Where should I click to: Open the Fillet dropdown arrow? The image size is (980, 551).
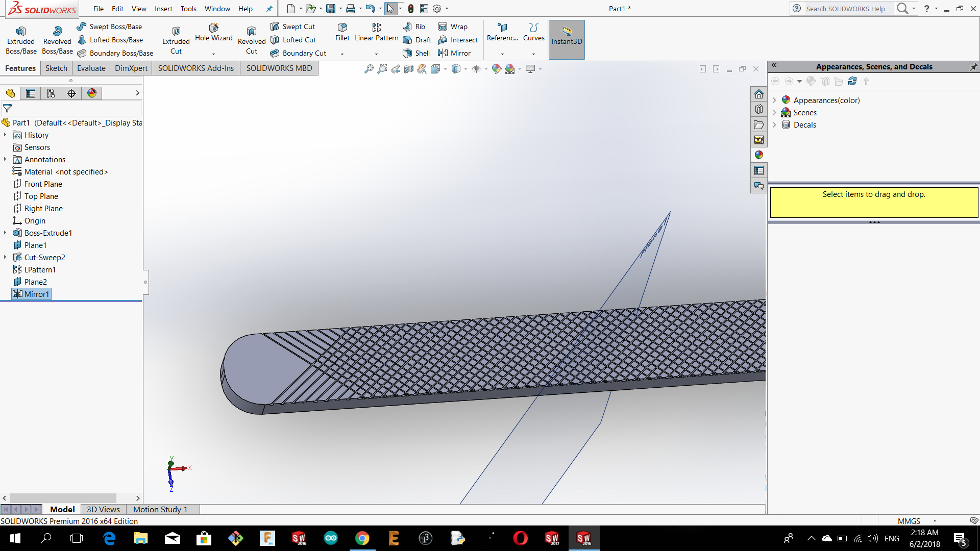point(342,54)
